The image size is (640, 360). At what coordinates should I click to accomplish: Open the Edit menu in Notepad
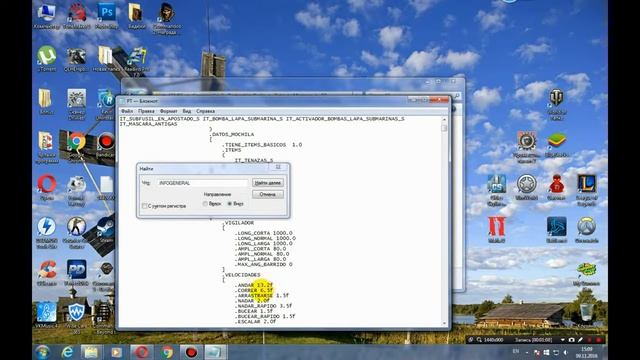[x=146, y=111]
